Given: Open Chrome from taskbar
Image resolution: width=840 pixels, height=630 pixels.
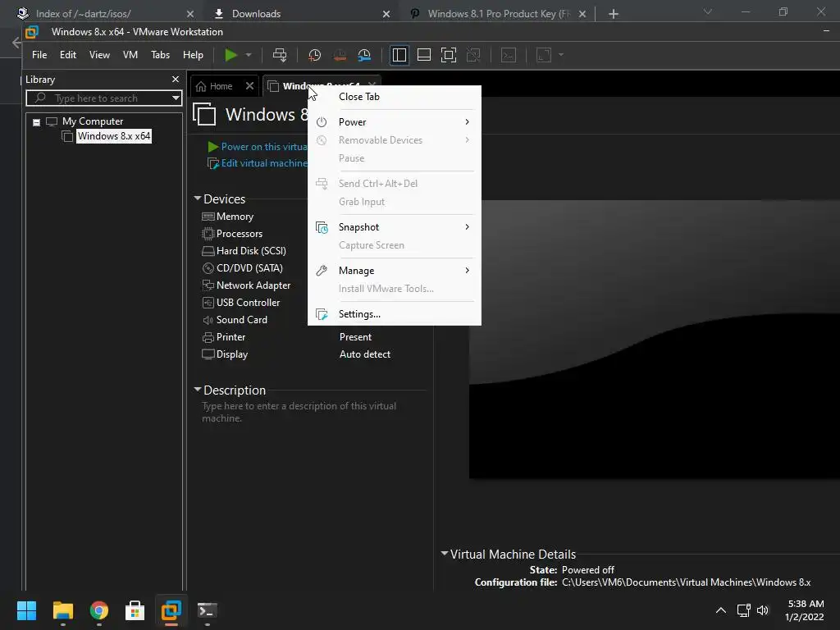Looking at the screenshot, I should pyautogui.click(x=99, y=610).
